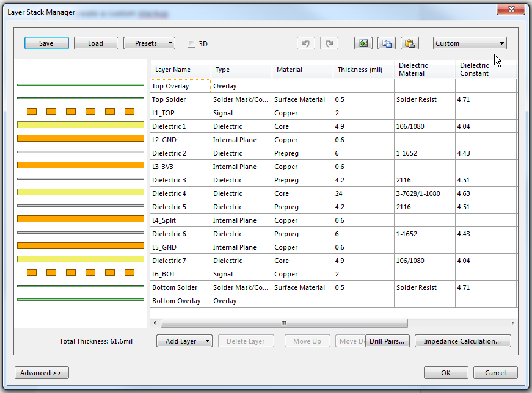Open the Impedance Calculation dialog
The width and height of the screenshot is (532, 393).
(x=462, y=341)
